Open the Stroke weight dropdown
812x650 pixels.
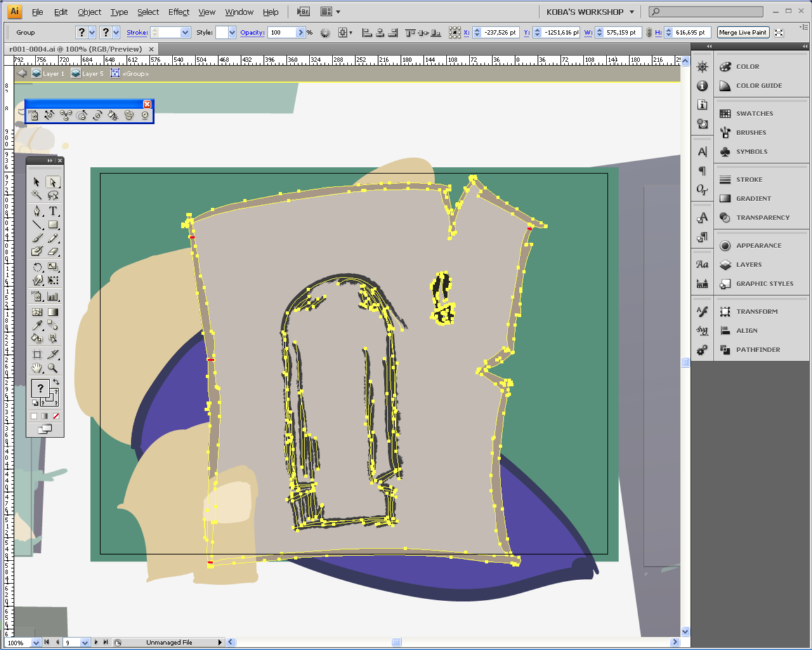185,32
